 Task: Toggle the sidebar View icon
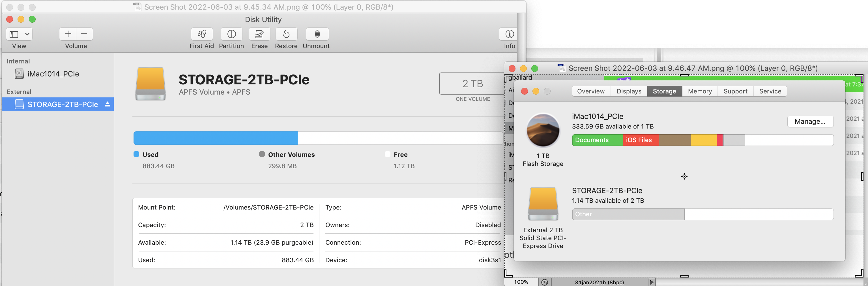[x=14, y=34]
